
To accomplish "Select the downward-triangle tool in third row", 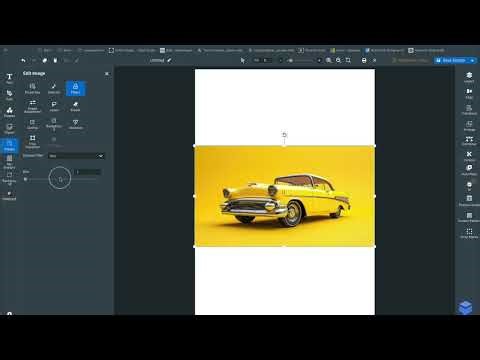I will coord(75,124).
